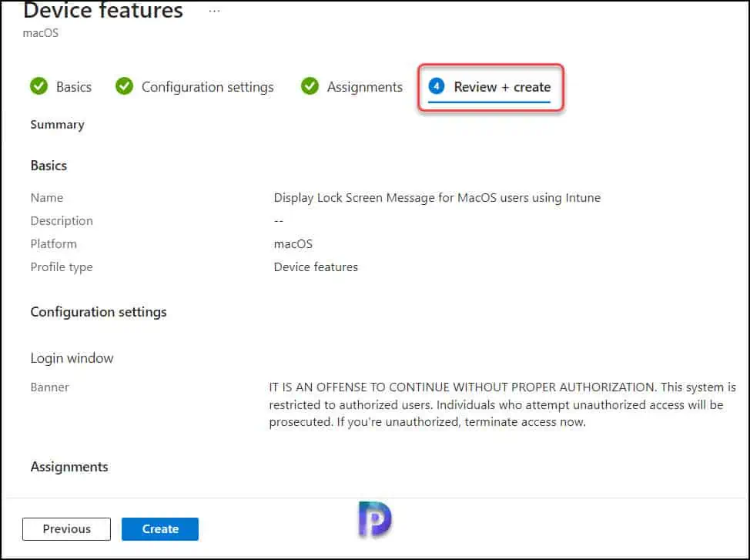
Task: Click the green checkmark beside Configuration settings
Action: pyautogui.click(x=125, y=86)
